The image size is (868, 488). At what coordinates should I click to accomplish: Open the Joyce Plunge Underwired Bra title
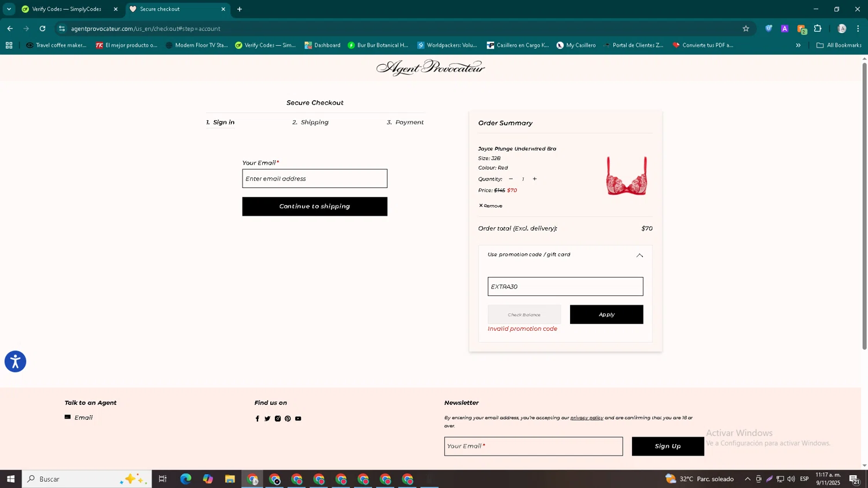pyautogui.click(x=517, y=149)
